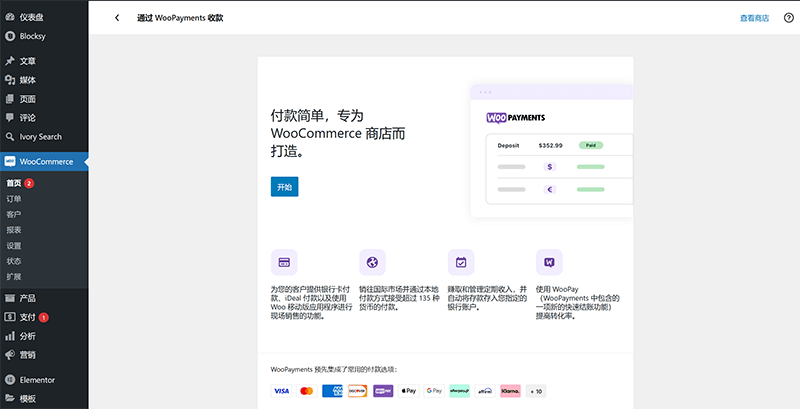Click the comment bubble icon beside 评论
Viewport: 800px width, 409px height.
(x=10, y=118)
